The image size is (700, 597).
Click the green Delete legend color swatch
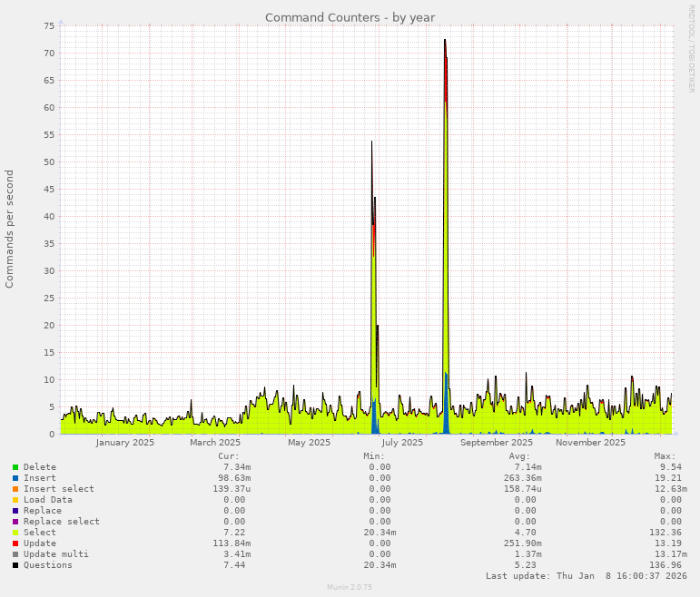tap(15, 467)
